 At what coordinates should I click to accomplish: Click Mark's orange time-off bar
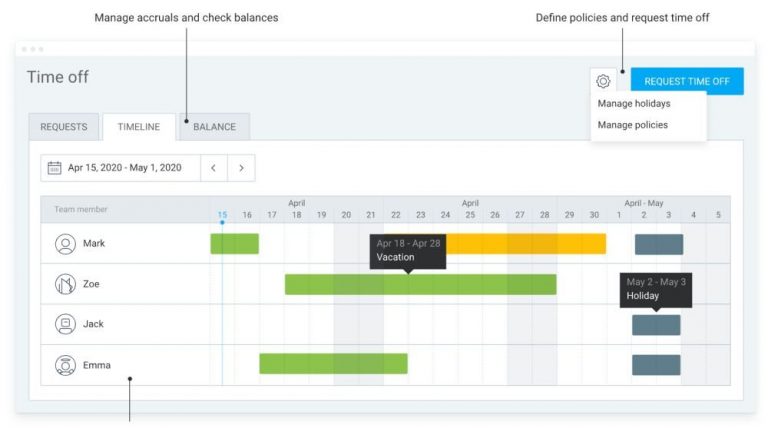[540, 243]
